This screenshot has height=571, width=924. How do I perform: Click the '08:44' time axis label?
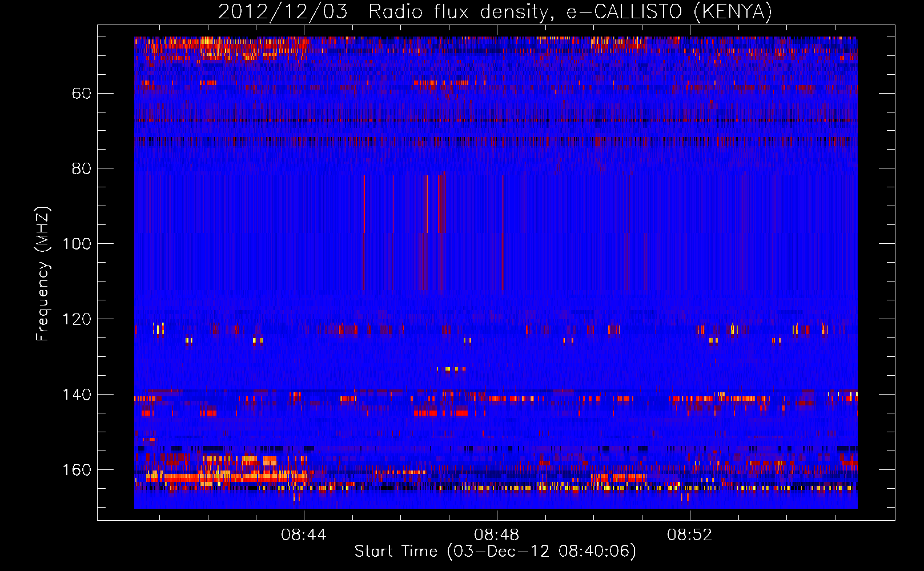(304, 534)
